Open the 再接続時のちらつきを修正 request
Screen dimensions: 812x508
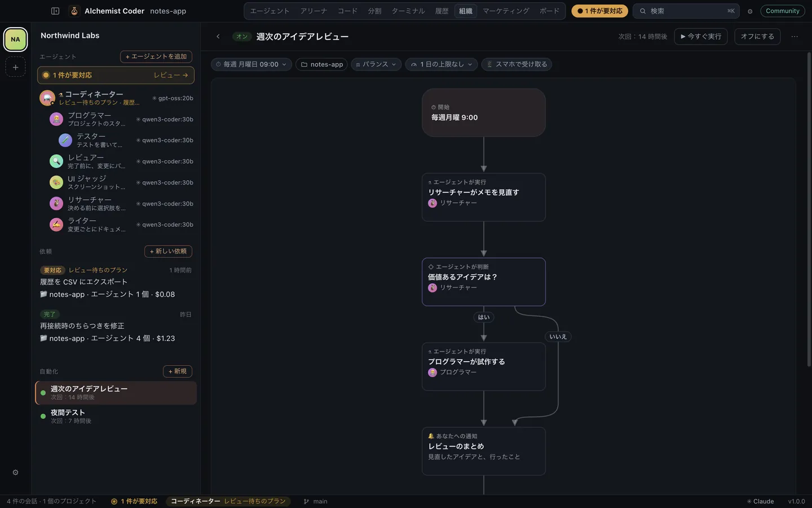point(116,326)
